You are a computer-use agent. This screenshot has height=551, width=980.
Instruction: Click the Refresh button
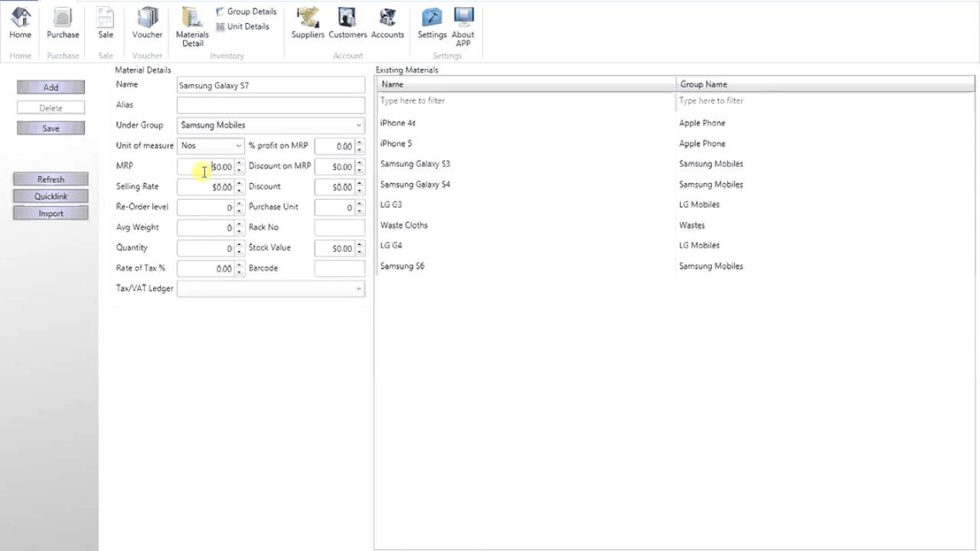tap(51, 179)
